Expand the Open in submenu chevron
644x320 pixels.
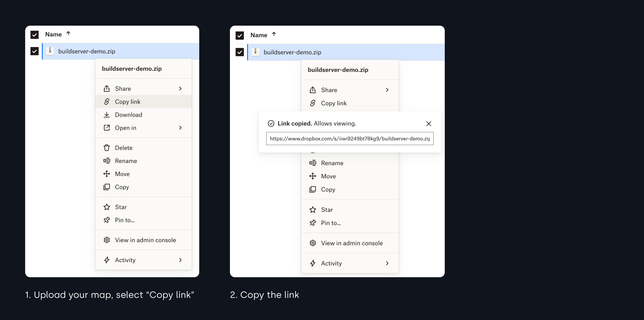point(180,128)
